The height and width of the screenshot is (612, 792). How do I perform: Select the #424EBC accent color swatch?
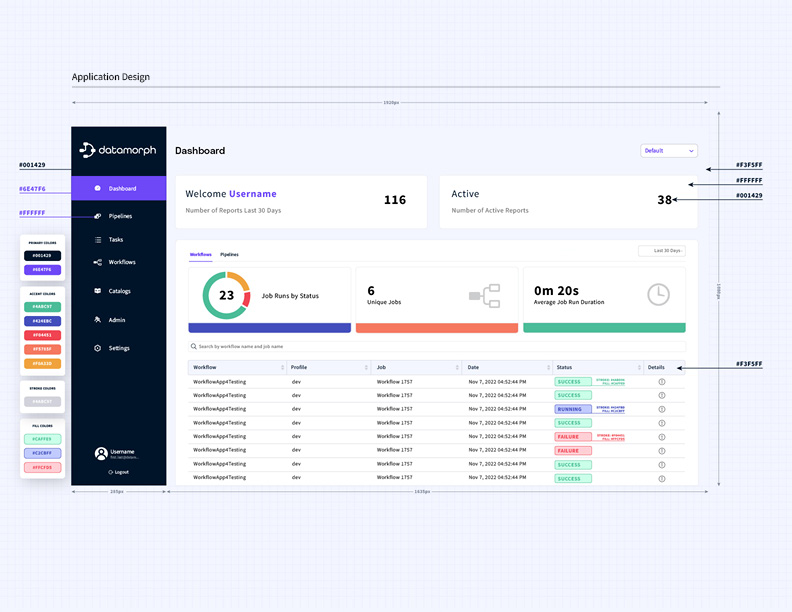[42, 321]
